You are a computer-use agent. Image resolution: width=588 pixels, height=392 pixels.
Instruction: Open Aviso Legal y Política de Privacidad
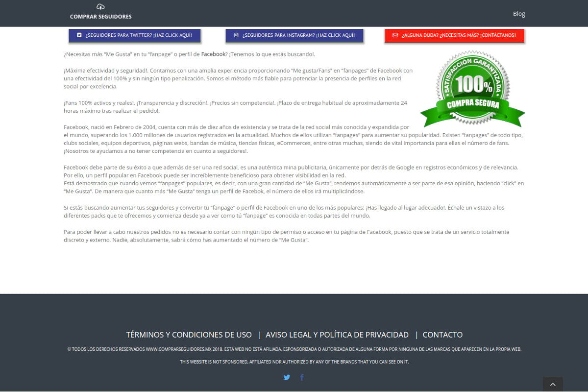337,335
